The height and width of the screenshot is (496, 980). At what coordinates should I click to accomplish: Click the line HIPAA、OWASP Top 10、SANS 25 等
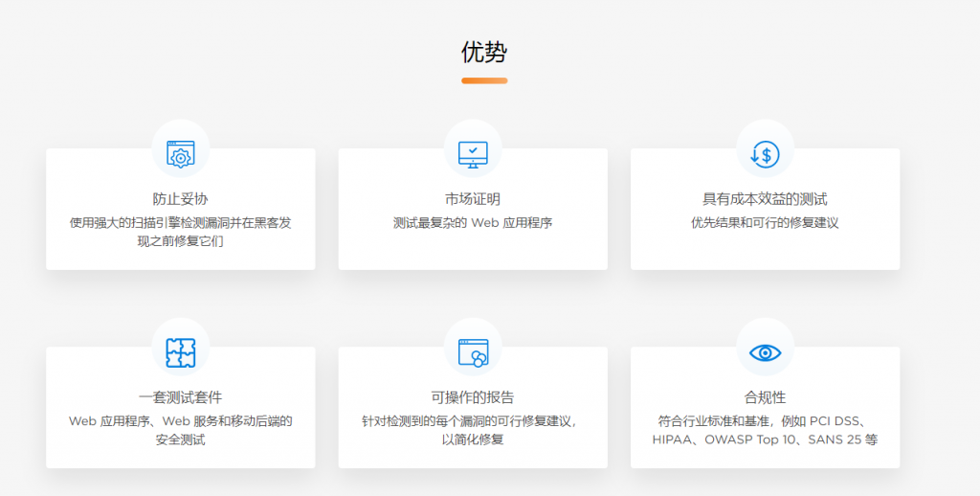[x=765, y=440]
